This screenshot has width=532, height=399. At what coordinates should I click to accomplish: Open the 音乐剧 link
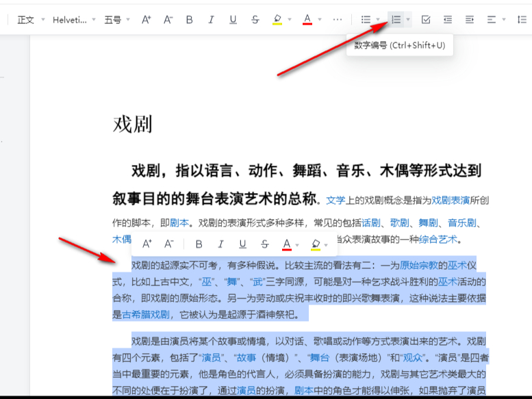pyautogui.click(x=461, y=222)
